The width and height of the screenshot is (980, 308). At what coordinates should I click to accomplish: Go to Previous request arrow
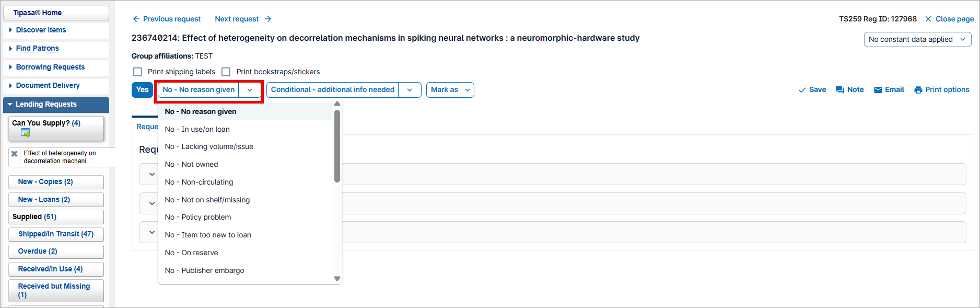[x=136, y=19]
